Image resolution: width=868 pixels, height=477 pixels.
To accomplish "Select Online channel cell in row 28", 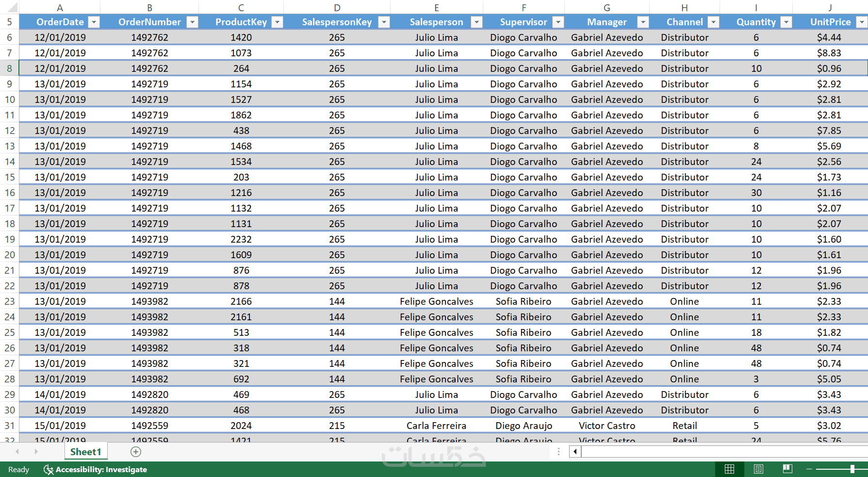I will [x=684, y=379].
